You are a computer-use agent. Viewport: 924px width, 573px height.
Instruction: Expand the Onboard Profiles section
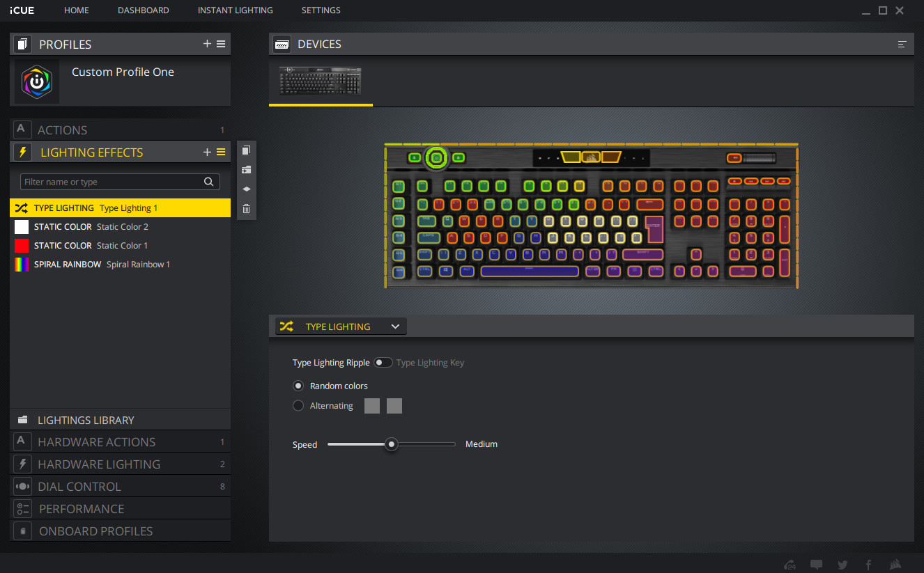click(x=120, y=531)
